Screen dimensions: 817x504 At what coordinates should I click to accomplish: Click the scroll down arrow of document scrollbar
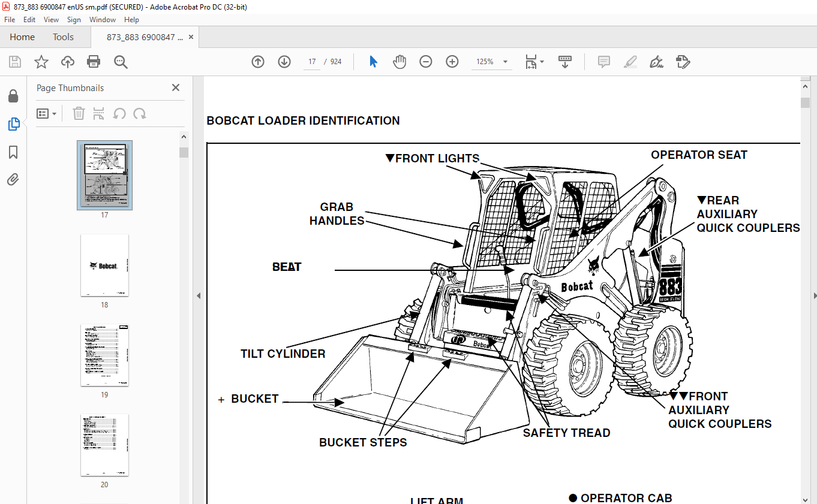click(x=805, y=499)
